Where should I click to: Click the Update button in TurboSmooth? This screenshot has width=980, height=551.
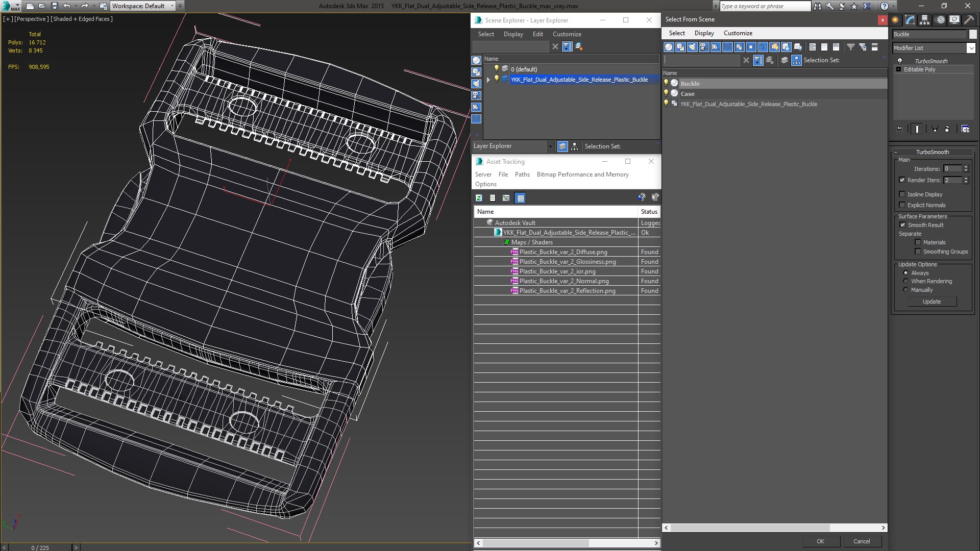(932, 302)
